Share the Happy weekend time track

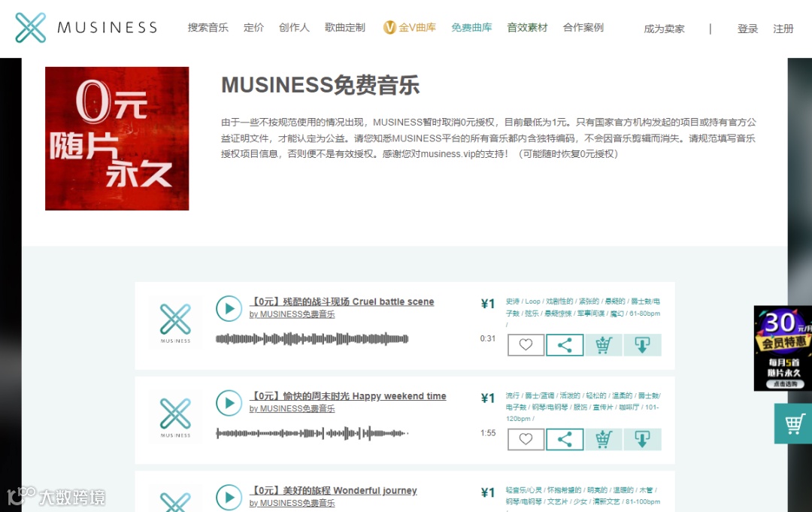(x=565, y=440)
